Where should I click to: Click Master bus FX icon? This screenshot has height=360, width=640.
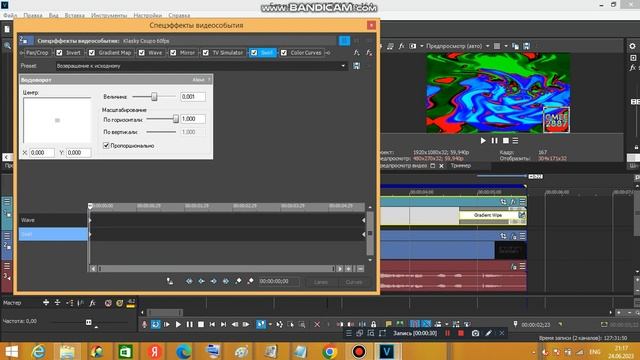tap(92, 303)
